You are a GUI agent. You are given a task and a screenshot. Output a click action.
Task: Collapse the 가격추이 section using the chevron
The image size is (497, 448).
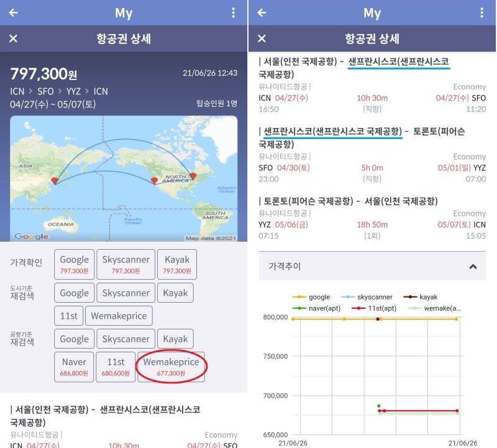pyautogui.click(x=473, y=266)
